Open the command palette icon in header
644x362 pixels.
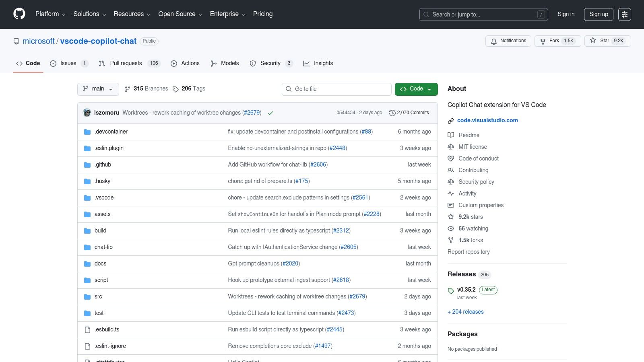(x=625, y=14)
